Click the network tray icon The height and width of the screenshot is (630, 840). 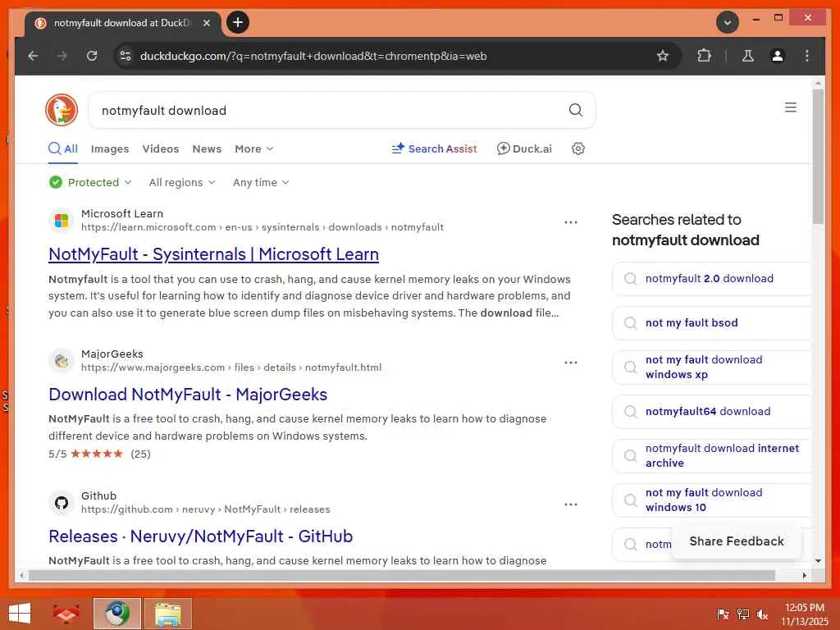coord(742,614)
